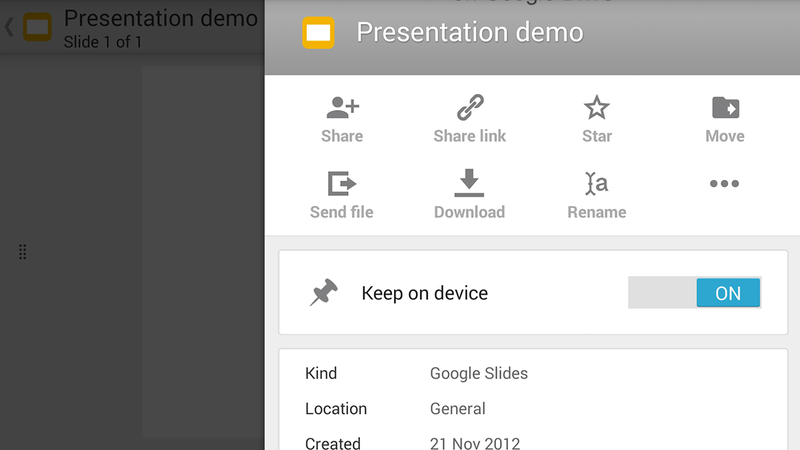The image size is (800, 450).
Task: Tap the Share icon with person plus
Action: 342,108
